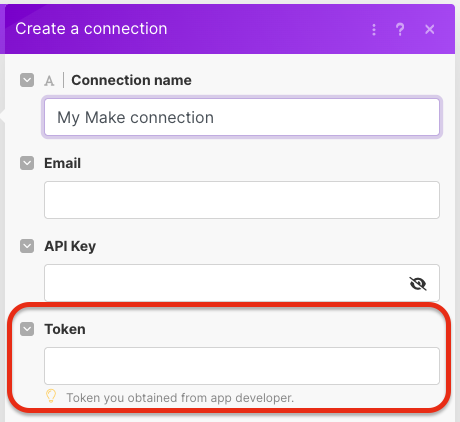The width and height of the screenshot is (460, 422).
Task: Click the Create a connection title text
Action: (x=91, y=29)
